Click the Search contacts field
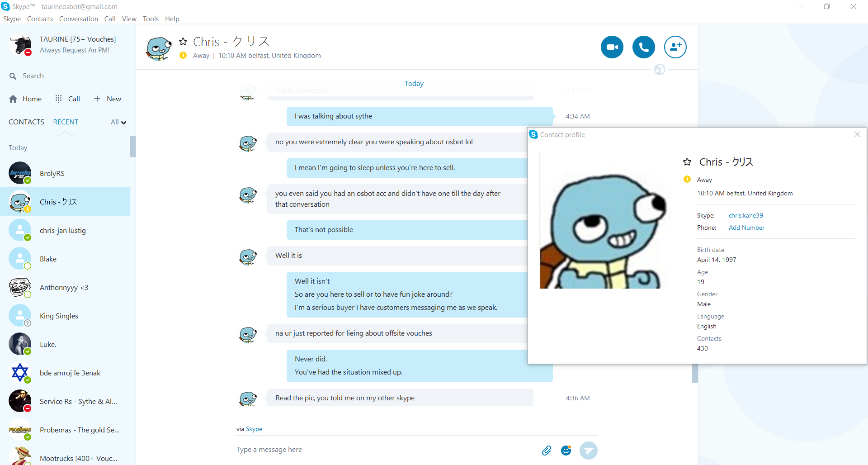 coord(68,76)
